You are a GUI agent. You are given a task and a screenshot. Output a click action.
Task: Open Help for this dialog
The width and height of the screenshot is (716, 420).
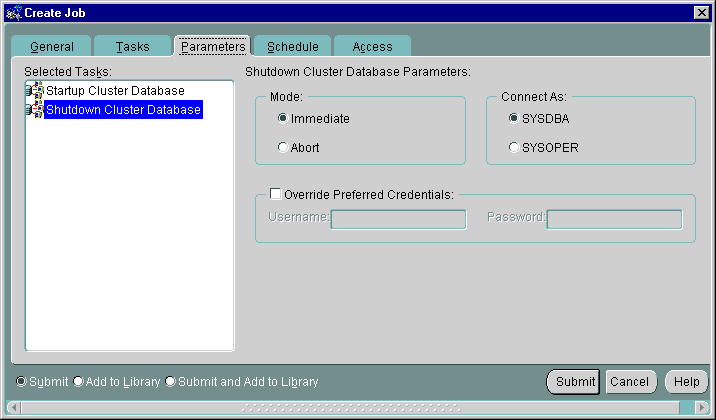pos(686,382)
